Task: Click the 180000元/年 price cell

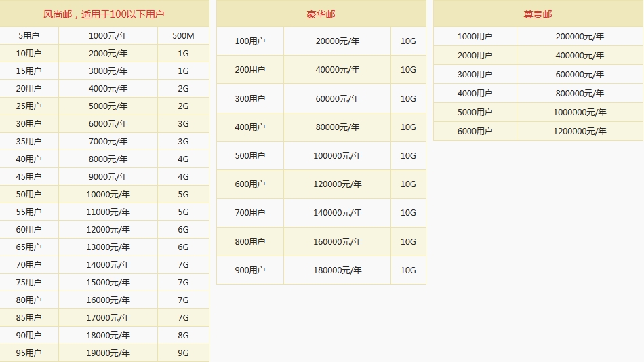Action: pyautogui.click(x=337, y=270)
